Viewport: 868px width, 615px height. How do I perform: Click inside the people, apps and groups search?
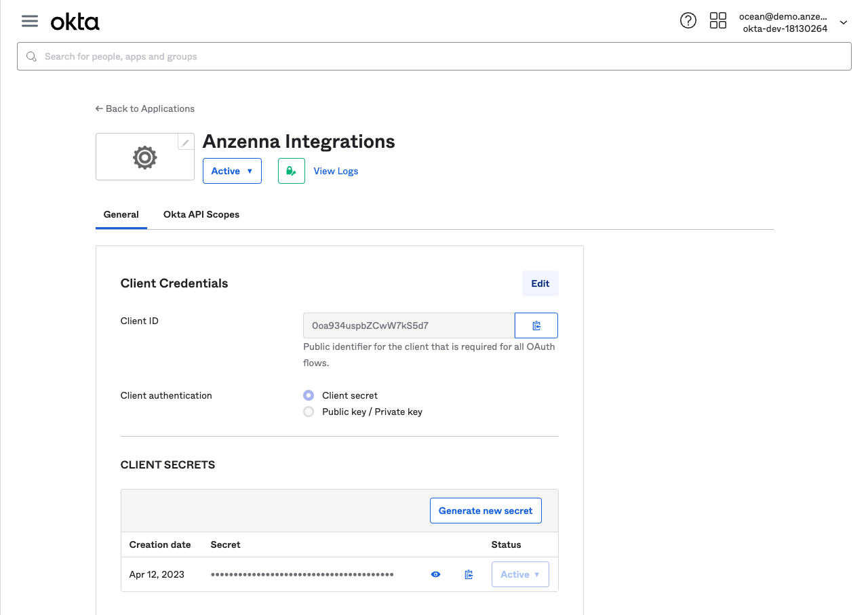tap(434, 56)
